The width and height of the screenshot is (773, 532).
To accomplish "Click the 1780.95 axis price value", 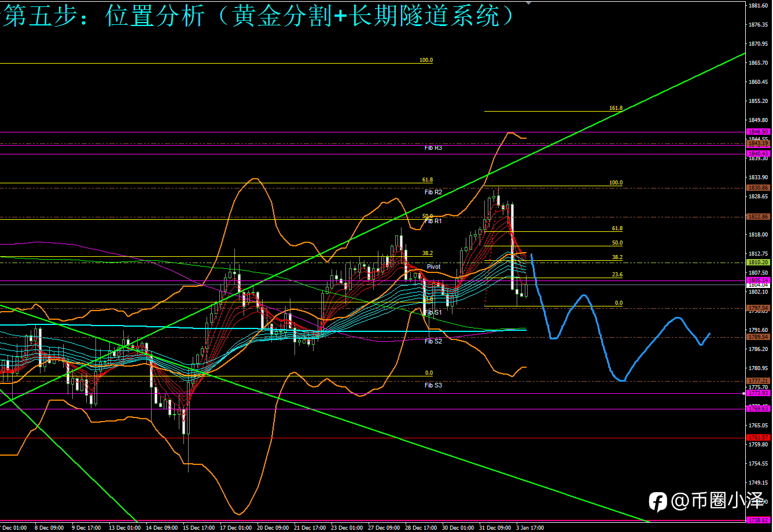I will tap(757, 368).
